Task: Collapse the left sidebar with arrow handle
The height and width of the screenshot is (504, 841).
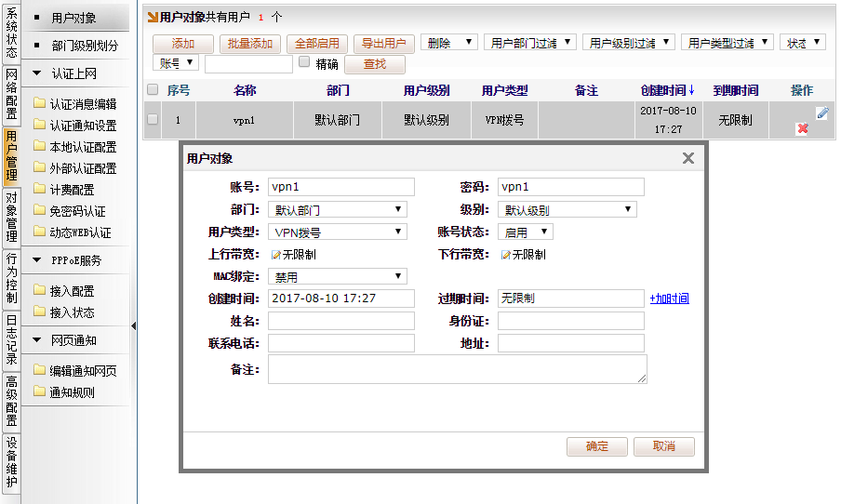Action: (134, 325)
